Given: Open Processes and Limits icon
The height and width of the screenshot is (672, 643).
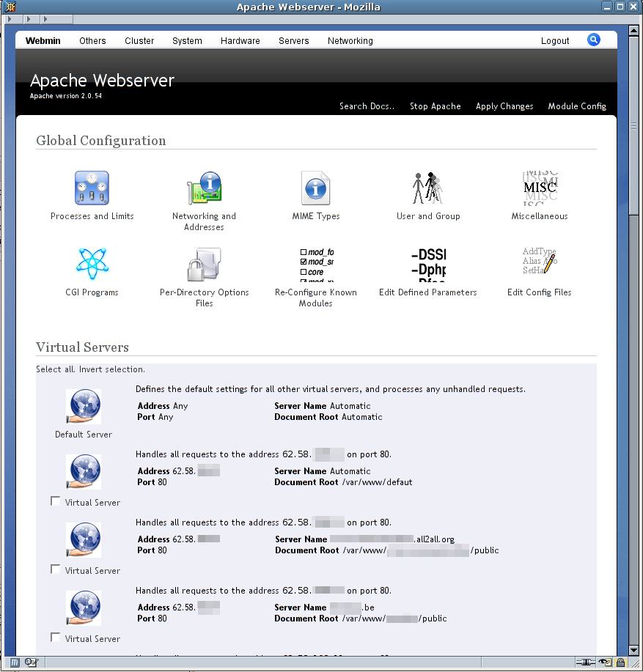Looking at the screenshot, I should pyautogui.click(x=92, y=188).
